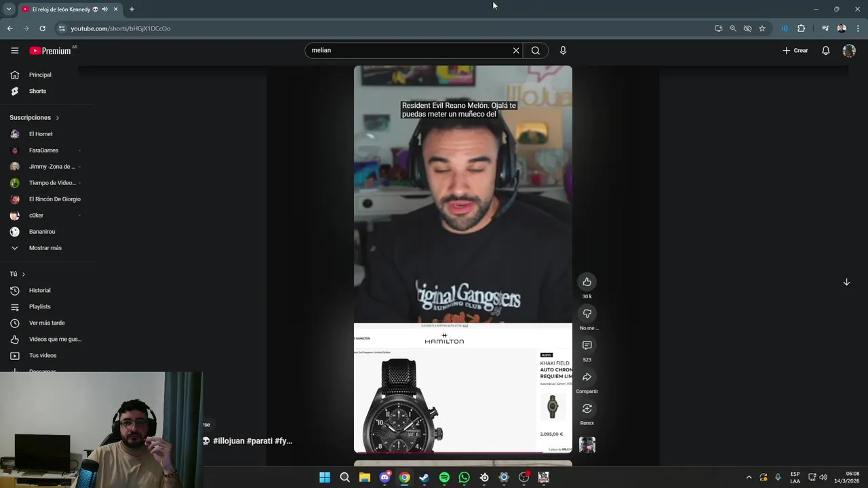Click the Crear button
The height and width of the screenshot is (488, 868).
795,50
